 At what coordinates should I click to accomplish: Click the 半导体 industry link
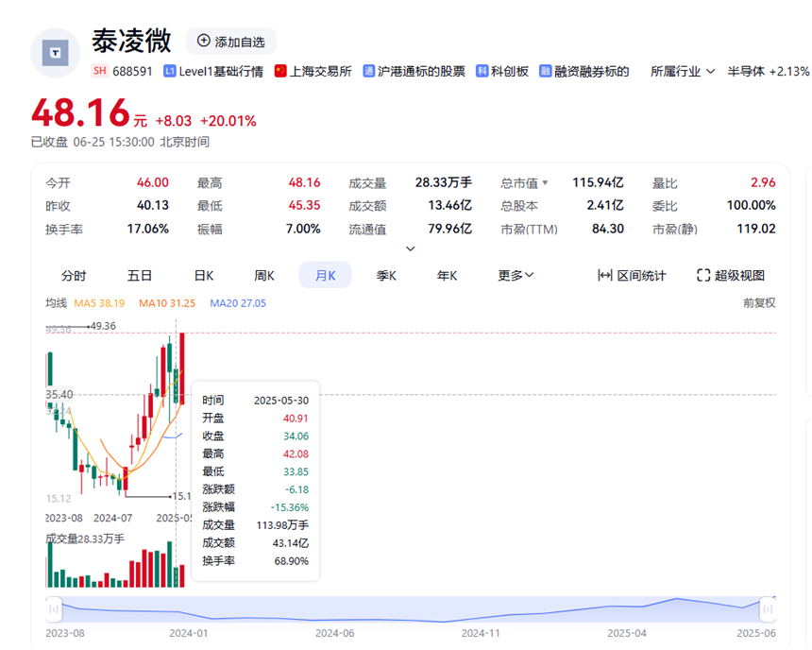click(x=746, y=71)
